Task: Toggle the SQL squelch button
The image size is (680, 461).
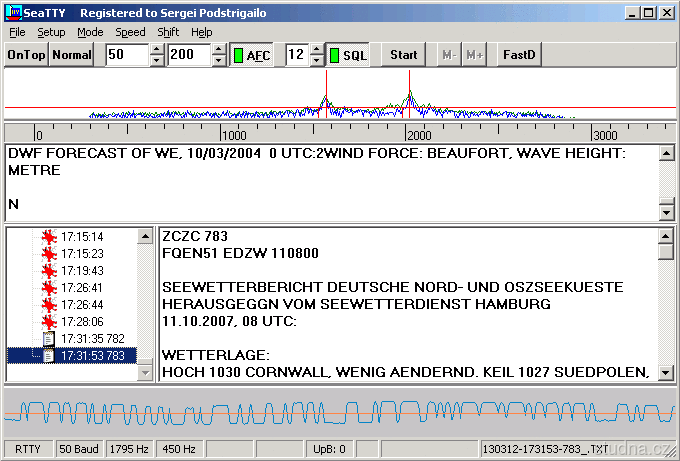Action: coord(347,55)
